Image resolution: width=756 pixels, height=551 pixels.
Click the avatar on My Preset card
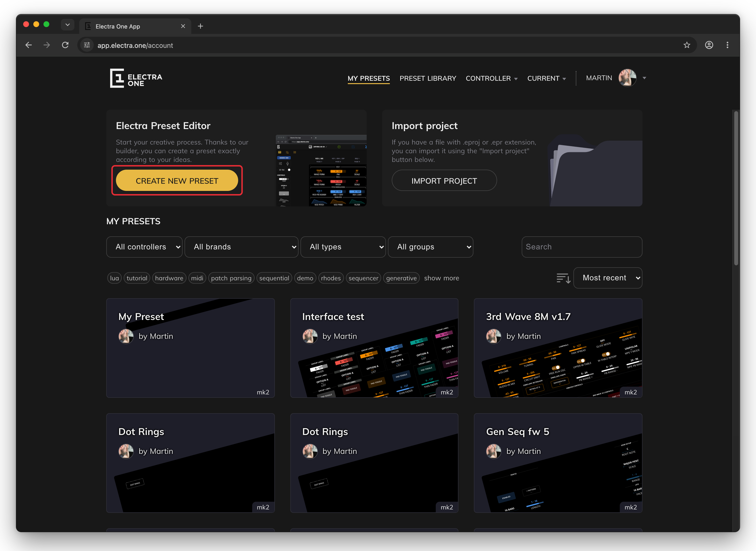tap(126, 336)
